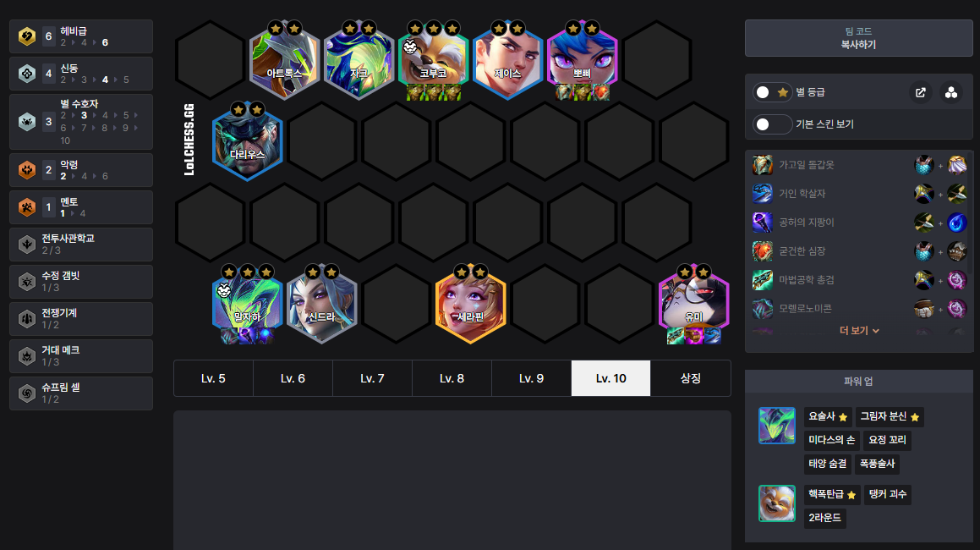Select the 신동 trait icon
The height and width of the screenshot is (550, 980).
[27, 74]
